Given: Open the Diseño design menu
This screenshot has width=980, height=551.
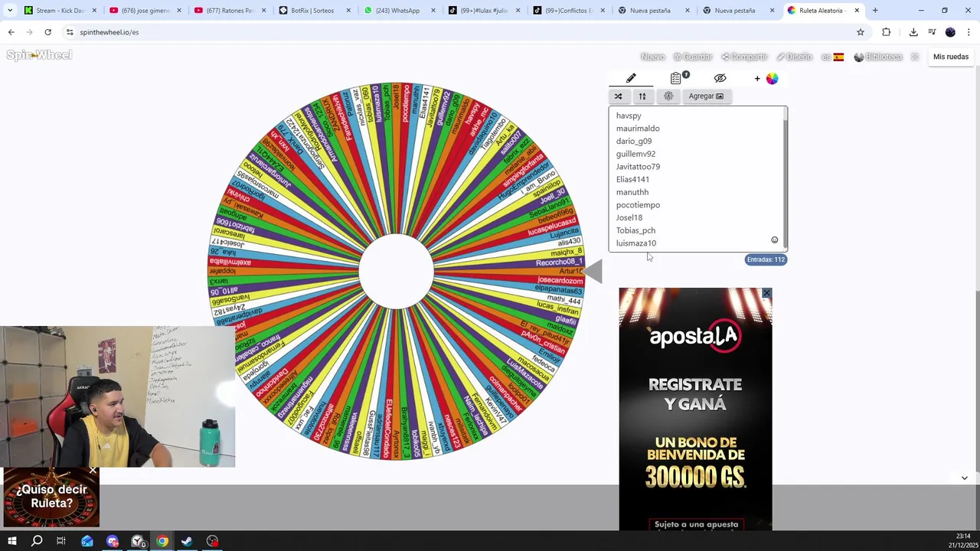Looking at the screenshot, I should (x=794, y=57).
